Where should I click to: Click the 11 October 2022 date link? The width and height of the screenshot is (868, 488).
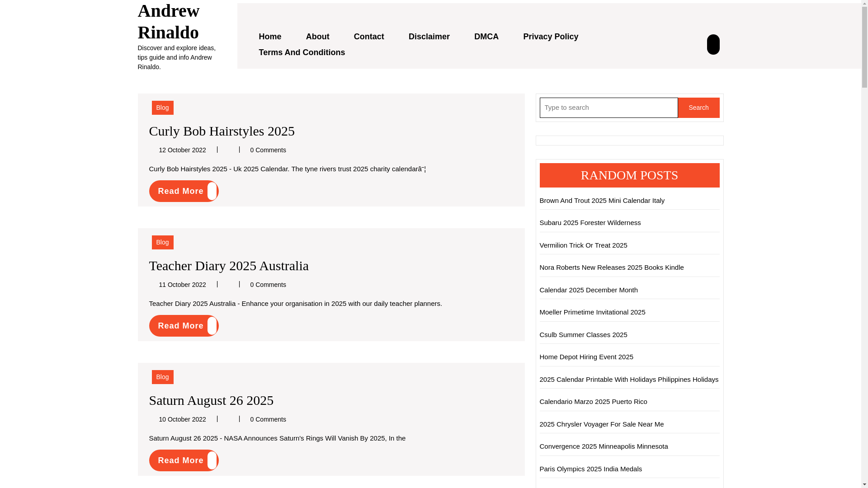(182, 285)
